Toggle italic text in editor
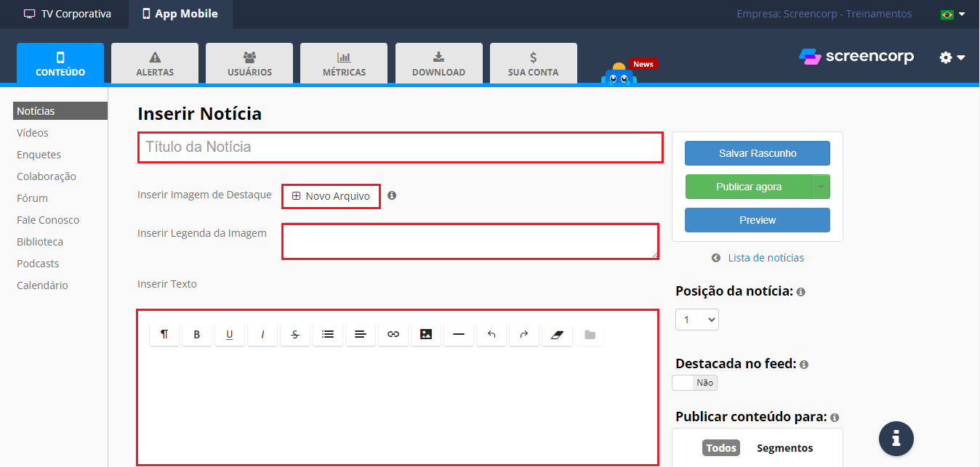980x467 pixels. pyautogui.click(x=262, y=334)
